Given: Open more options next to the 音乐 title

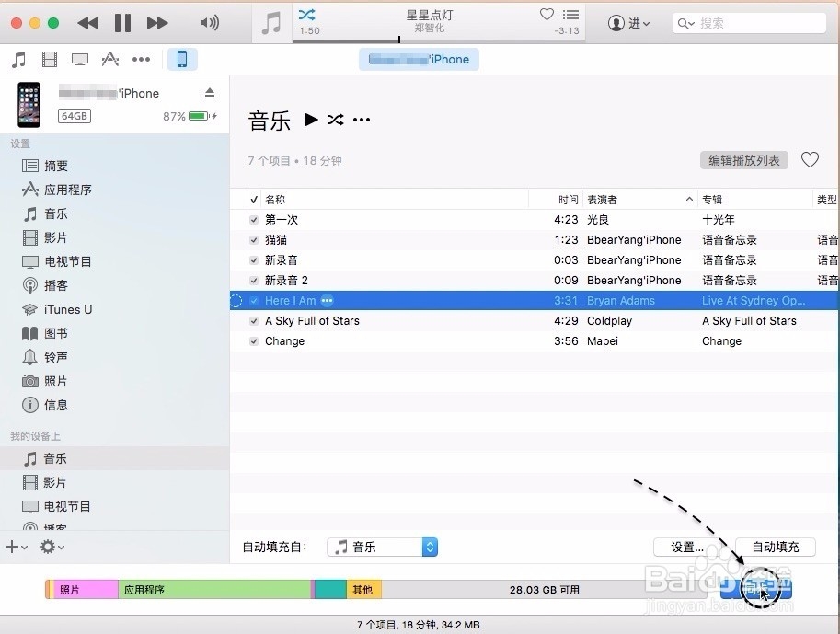Looking at the screenshot, I should tap(362, 120).
